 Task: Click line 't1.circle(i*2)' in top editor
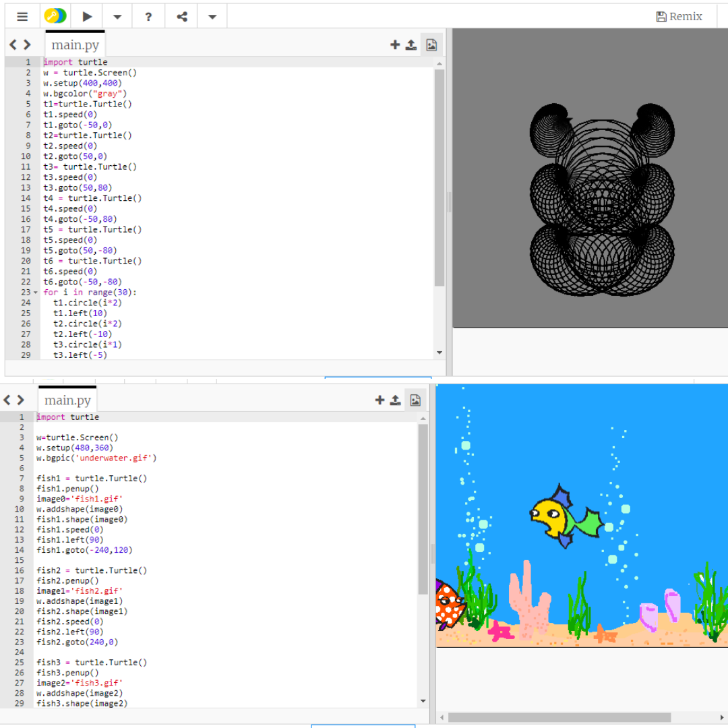(87, 303)
